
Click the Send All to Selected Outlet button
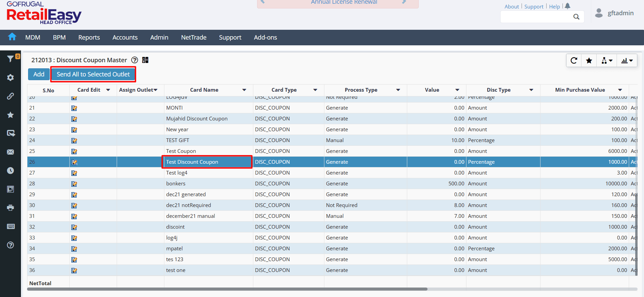click(x=93, y=74)
